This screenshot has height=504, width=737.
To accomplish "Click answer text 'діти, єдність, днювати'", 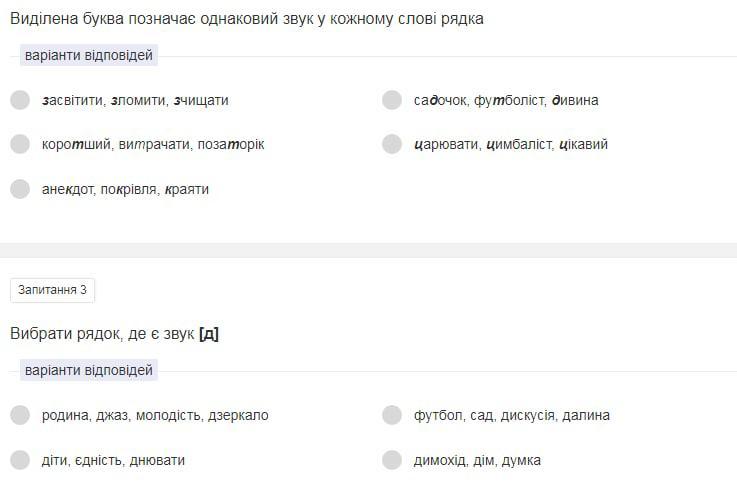I will (113, 460).
